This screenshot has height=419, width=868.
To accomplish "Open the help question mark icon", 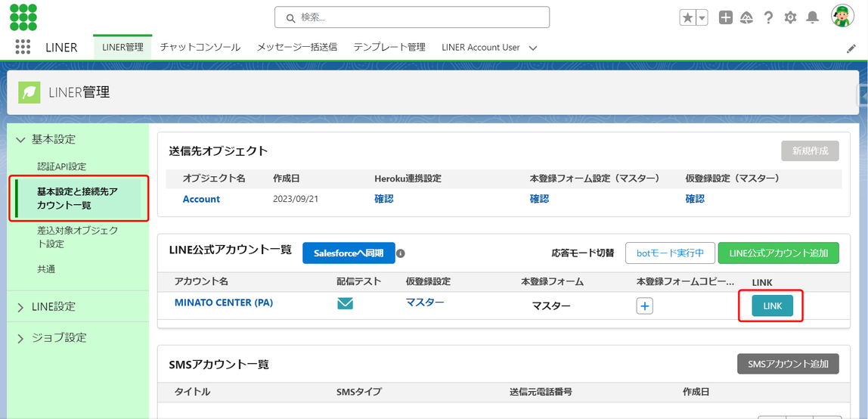I will click(768, 17).
